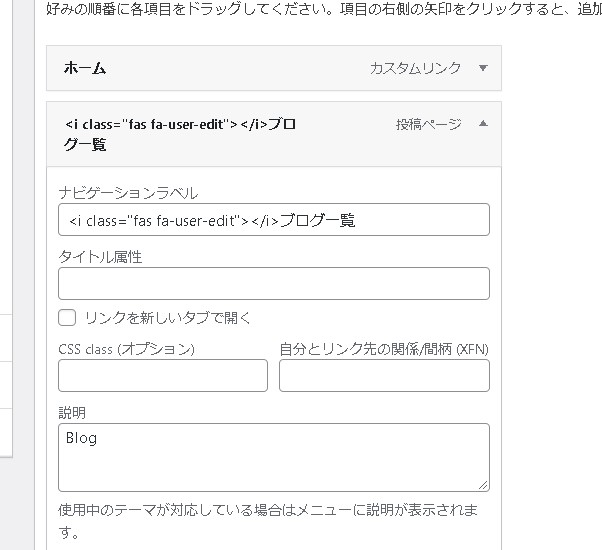Grab the 説明 textarea resize handle
Screen dimensions: 602x550
tap(483, 485)
